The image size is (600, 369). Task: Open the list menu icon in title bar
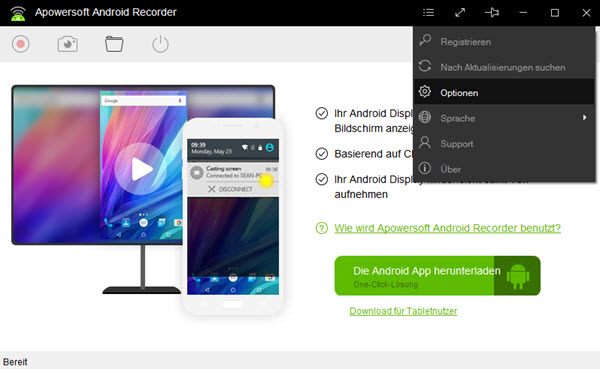[x=428, y=13]
